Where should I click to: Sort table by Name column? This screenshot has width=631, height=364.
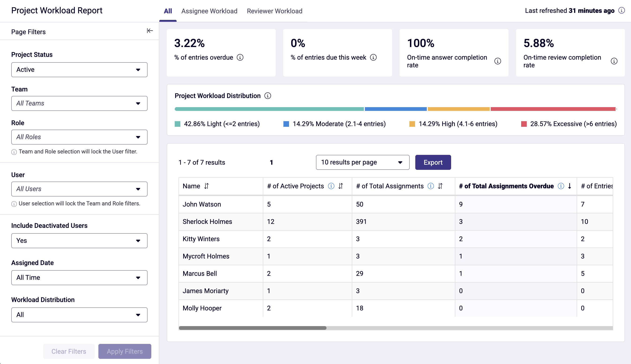coord(207,186)
